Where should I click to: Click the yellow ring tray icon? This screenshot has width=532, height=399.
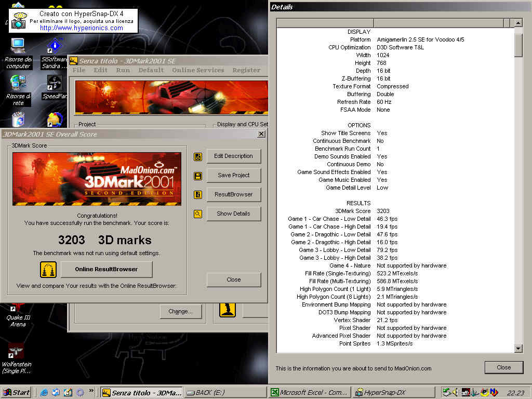(484, 393)
